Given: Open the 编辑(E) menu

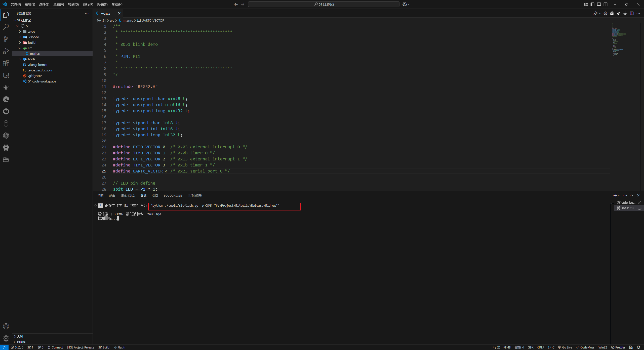Looking at the screenshot, I should [x=30, y=4].
